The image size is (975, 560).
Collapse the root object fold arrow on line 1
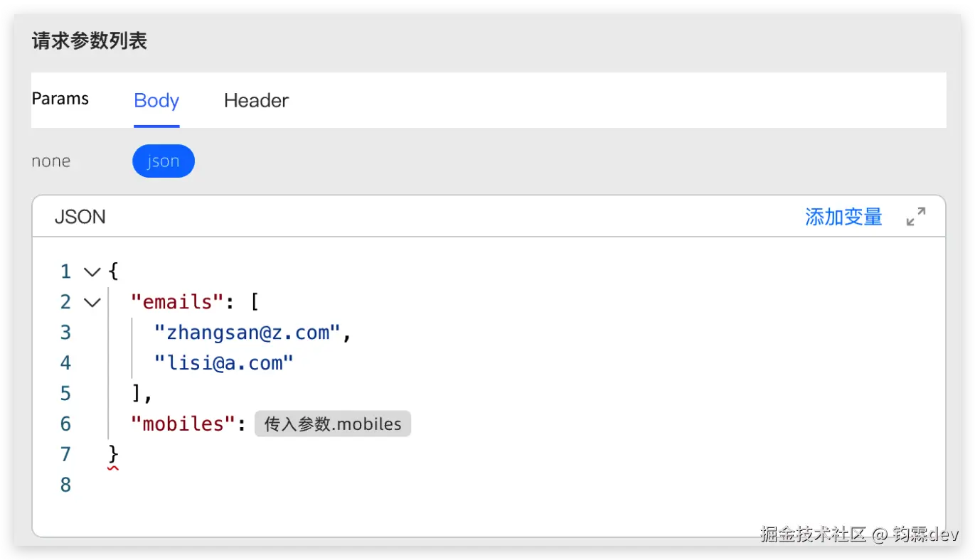92,271
